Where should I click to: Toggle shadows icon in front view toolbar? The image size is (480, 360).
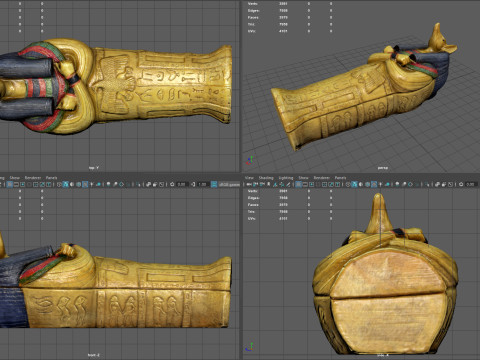click(99, 184)
